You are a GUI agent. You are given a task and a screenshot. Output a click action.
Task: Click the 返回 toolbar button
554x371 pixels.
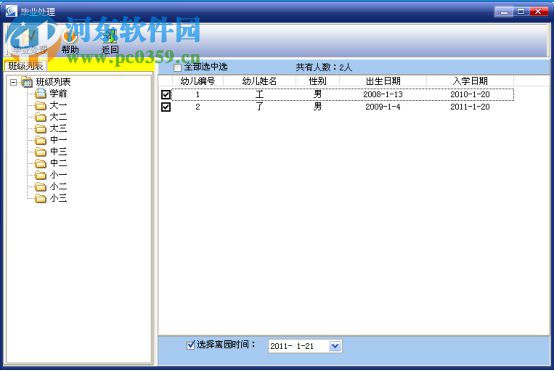click(x=110, y=42)
